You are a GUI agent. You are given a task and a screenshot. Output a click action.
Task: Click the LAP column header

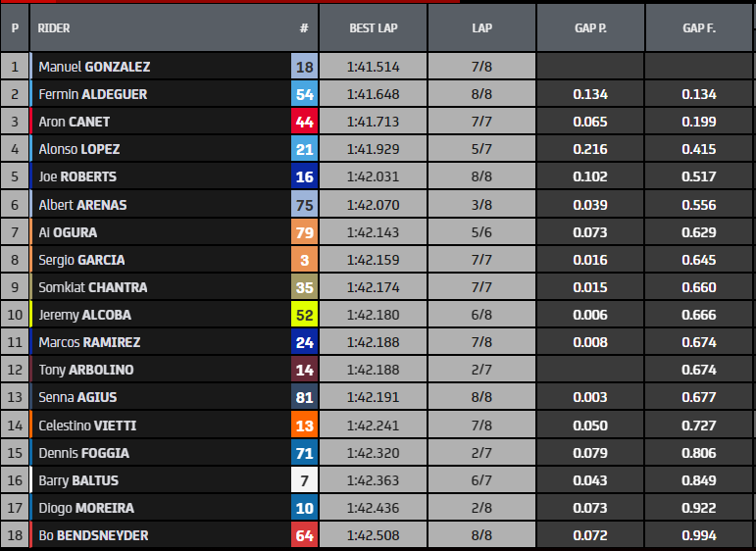(481, 28)
